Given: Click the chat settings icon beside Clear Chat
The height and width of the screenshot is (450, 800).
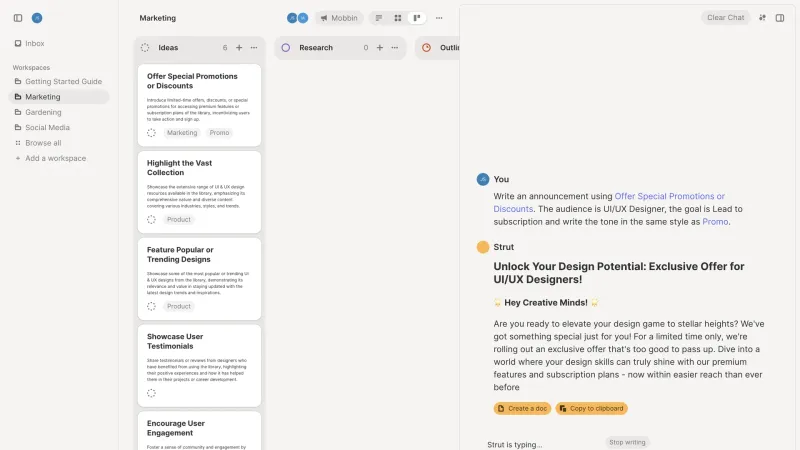Looking at the screenshot, I should (762, 17).
